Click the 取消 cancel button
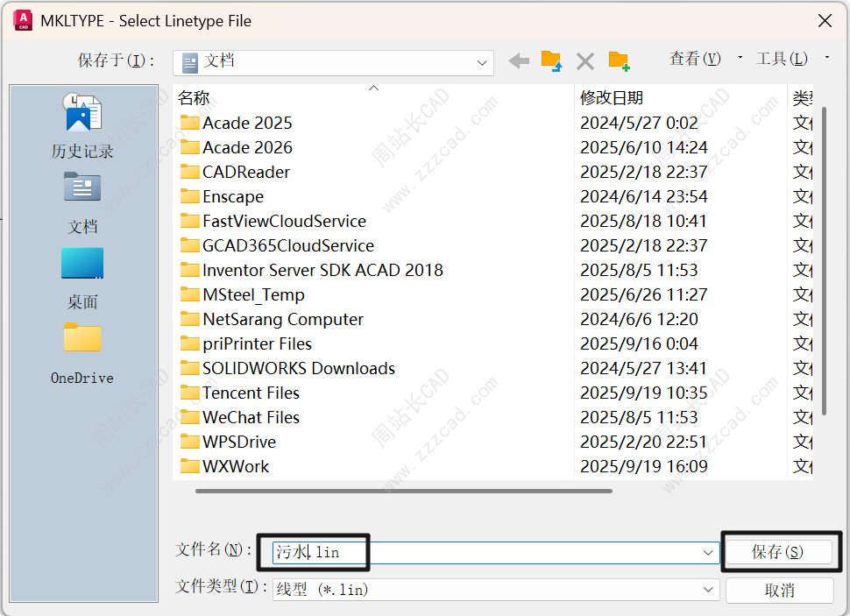The image size is (850, 616). [778, 591]
